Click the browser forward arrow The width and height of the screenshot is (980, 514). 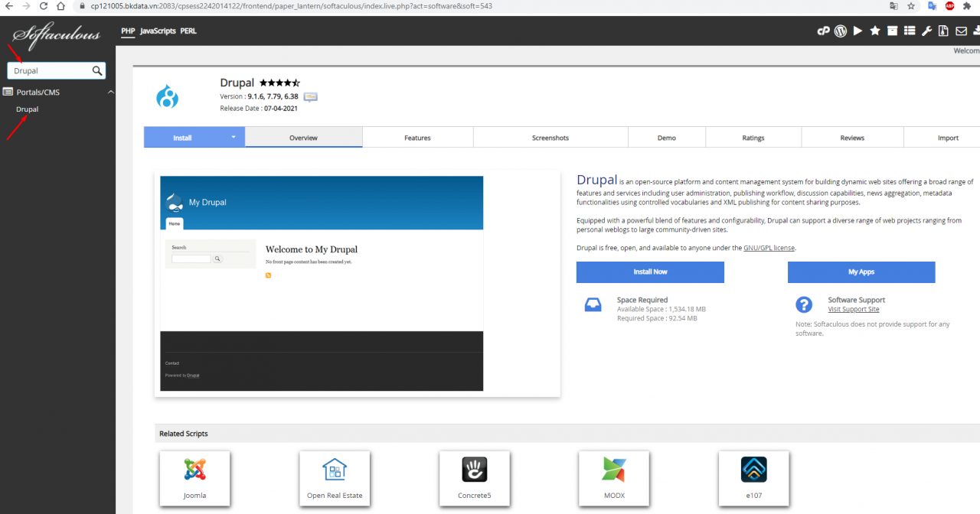tap(26, 5)
